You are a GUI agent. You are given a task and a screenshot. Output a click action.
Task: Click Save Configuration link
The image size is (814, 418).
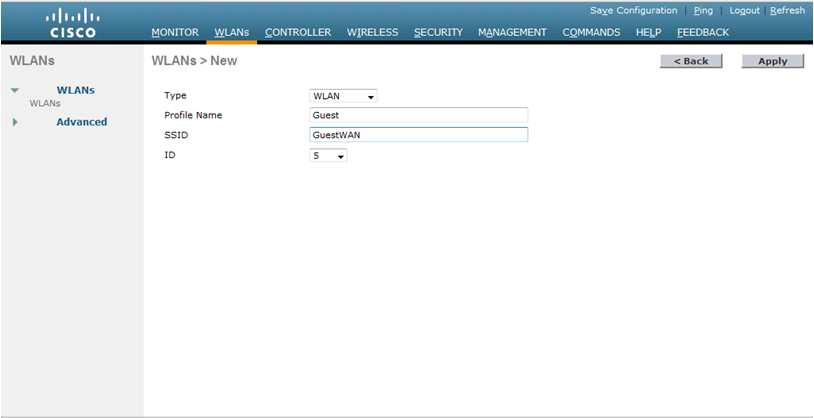(633, 10)
